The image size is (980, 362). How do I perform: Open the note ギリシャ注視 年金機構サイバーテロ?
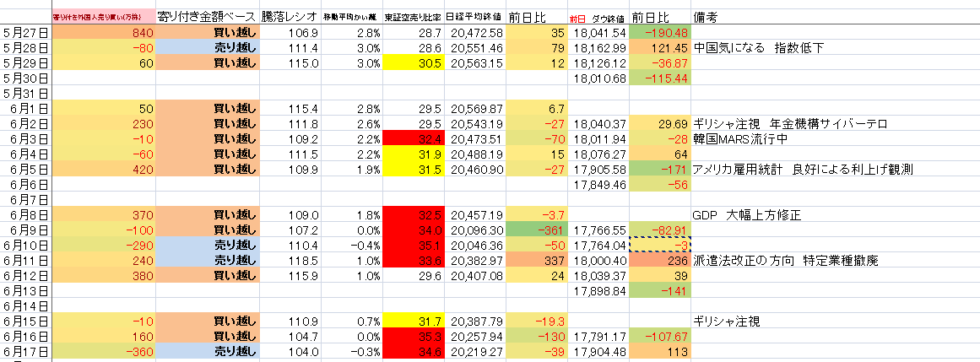pyautogui.click(x=789, y=123)
